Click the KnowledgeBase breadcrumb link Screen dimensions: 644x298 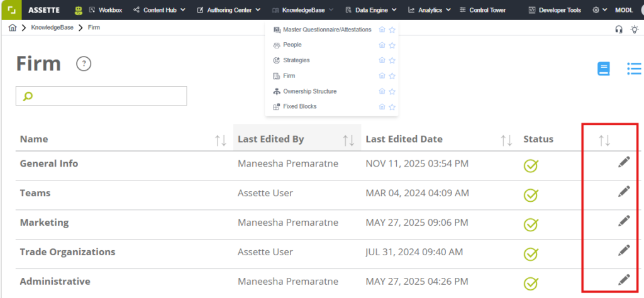click(x=53, y=28)
